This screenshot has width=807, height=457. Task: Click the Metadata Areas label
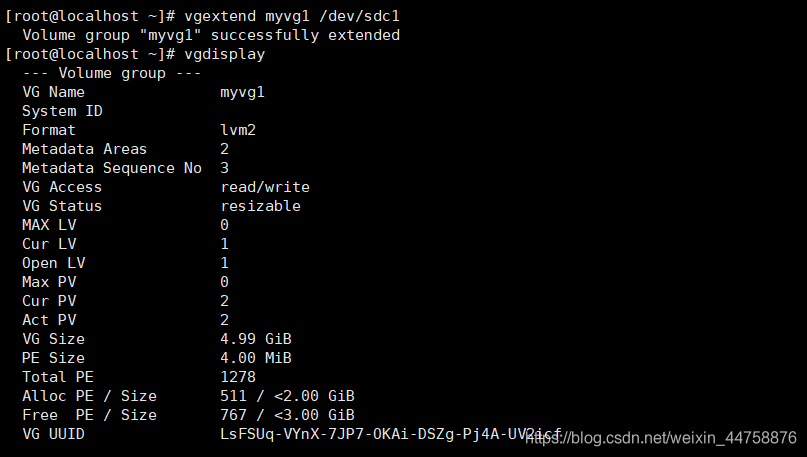tap(84, 149)
